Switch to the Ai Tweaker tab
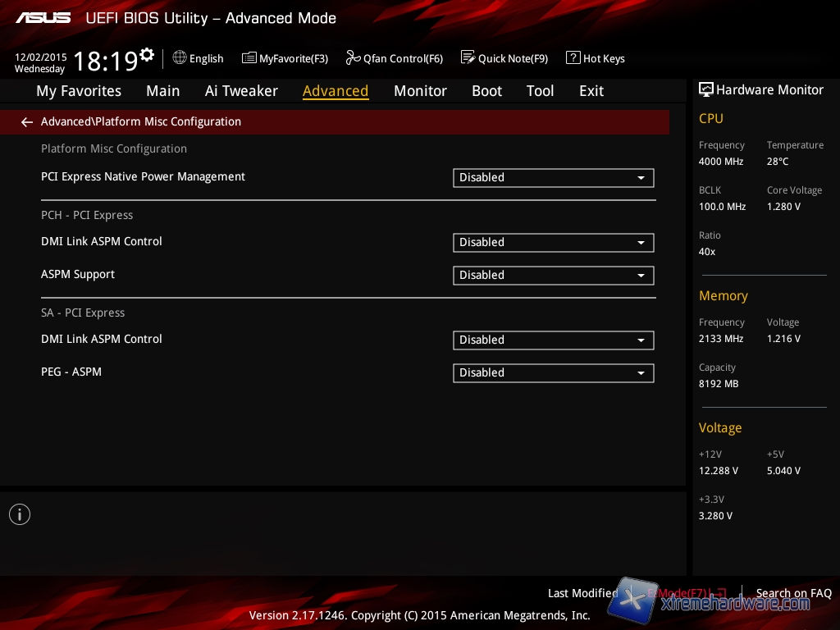 [241, 91]
